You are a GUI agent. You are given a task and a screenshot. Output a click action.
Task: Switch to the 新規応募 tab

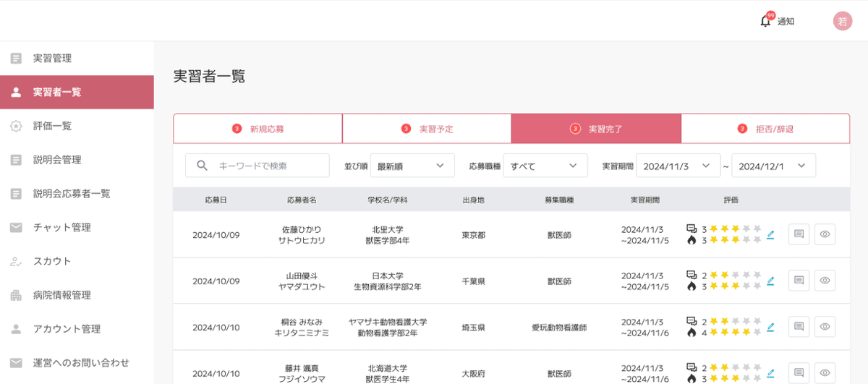[x=258, y=129]
